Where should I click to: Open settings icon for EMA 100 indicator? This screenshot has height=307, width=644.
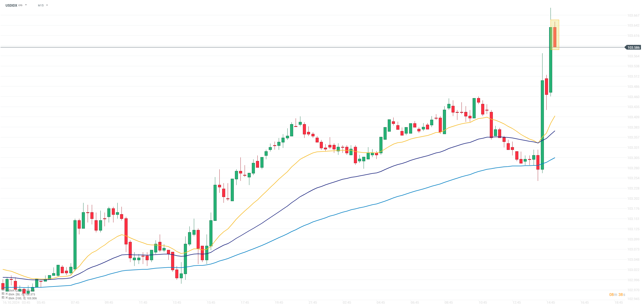[x=3, y=298]
